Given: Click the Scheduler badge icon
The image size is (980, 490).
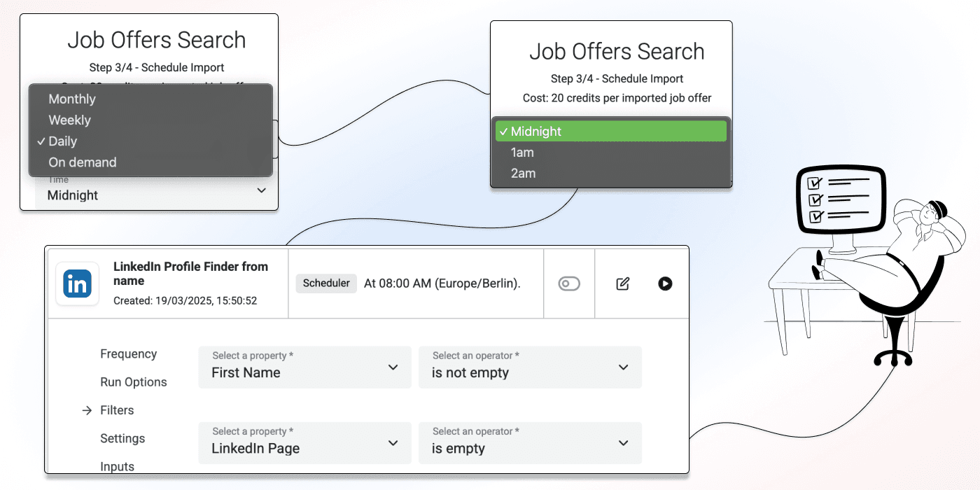Looking at the screenshot, I should click(x=326, y=283).
